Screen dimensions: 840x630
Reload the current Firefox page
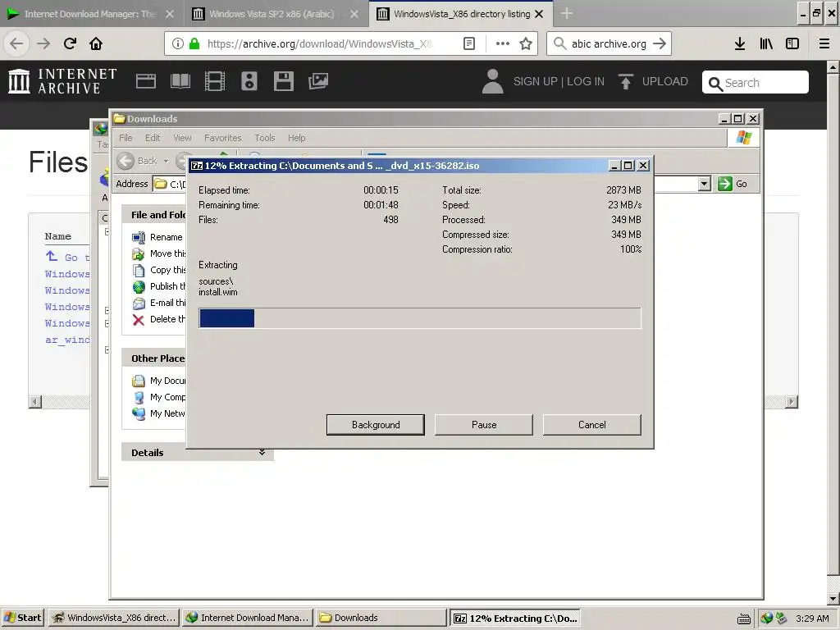70,43
